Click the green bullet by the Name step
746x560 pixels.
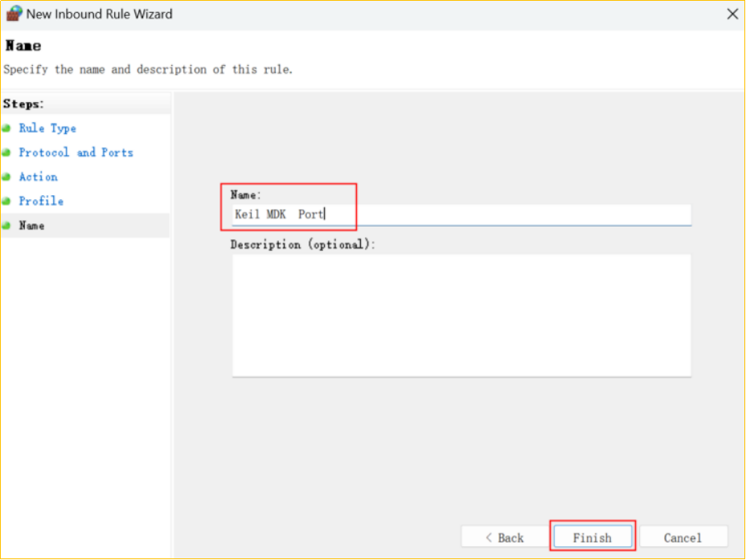pyautogui.click(x=6, y=226)
